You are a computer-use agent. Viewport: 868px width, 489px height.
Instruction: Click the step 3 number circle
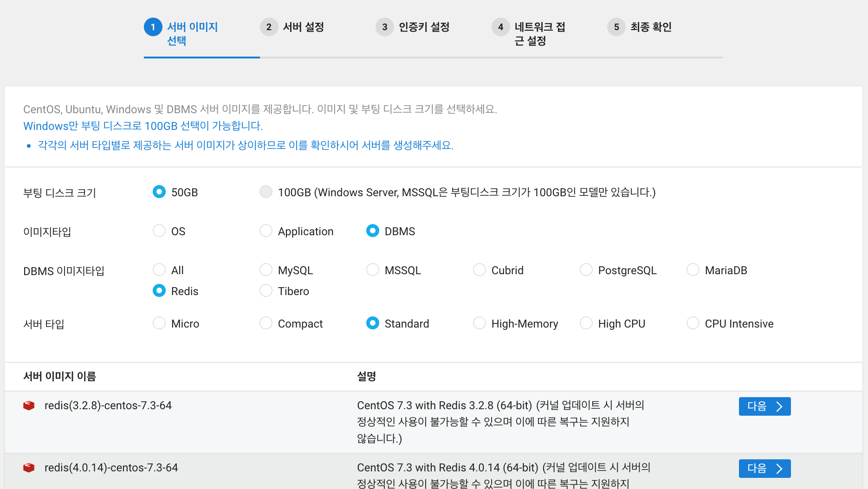click(x=385, y=27)
